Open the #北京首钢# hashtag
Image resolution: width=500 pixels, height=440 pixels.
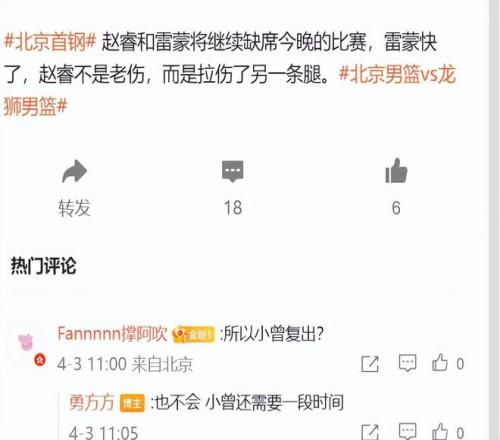click(x=50, y=42)
